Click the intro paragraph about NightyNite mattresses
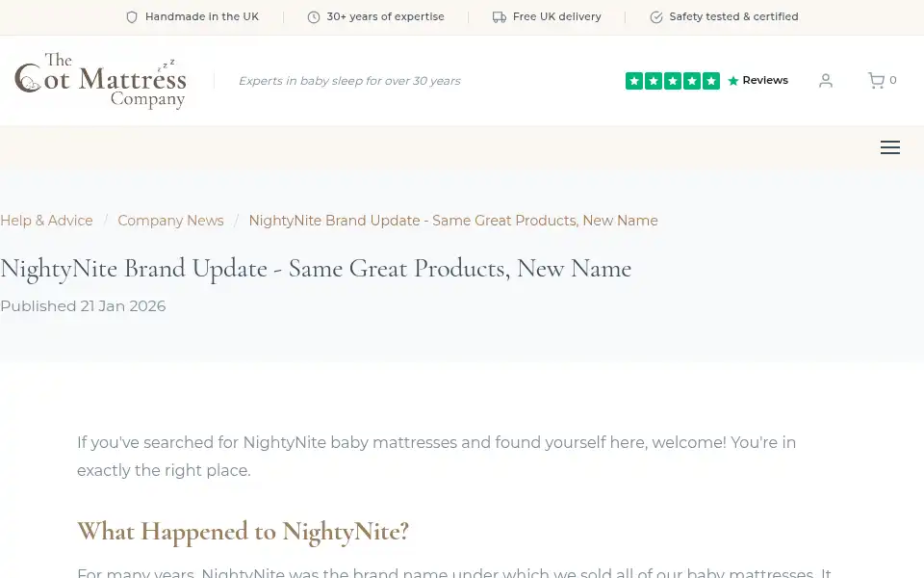924x578 pixels. [437, 457]
